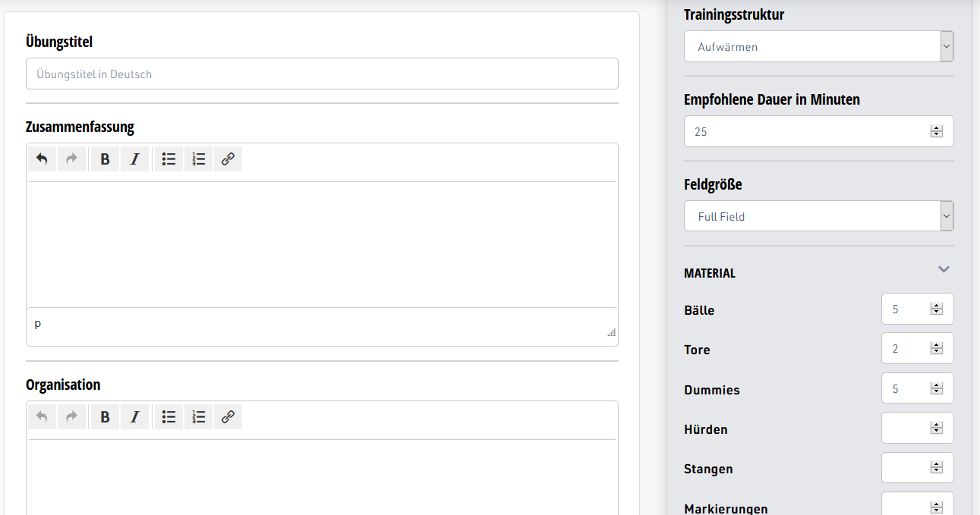Click the Empfohlene Dauer minutes field
The height and width of the screenshot is (515, 980).
tap(818, 131)
